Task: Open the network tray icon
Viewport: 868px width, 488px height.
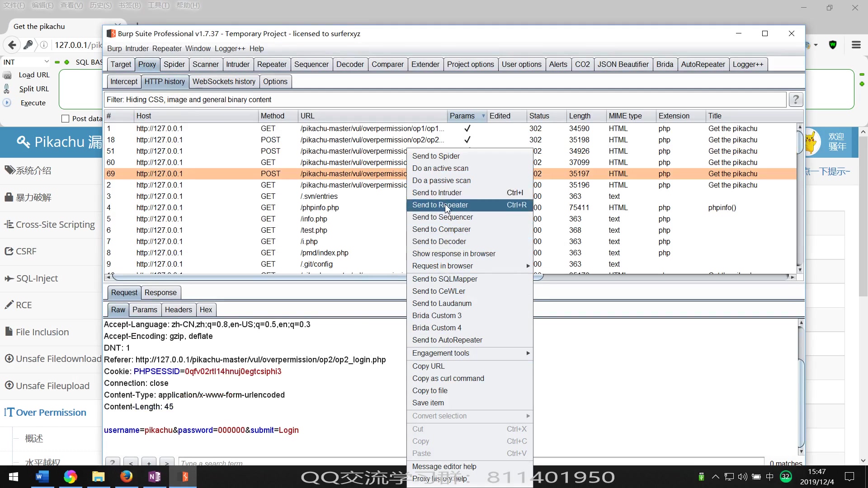Action: coord(729,477)
